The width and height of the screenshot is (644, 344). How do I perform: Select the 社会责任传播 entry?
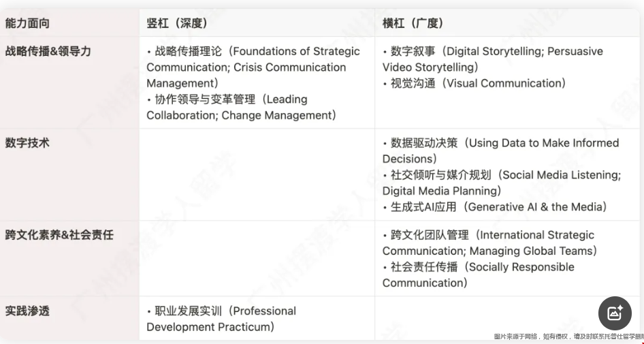coord(478,275)
